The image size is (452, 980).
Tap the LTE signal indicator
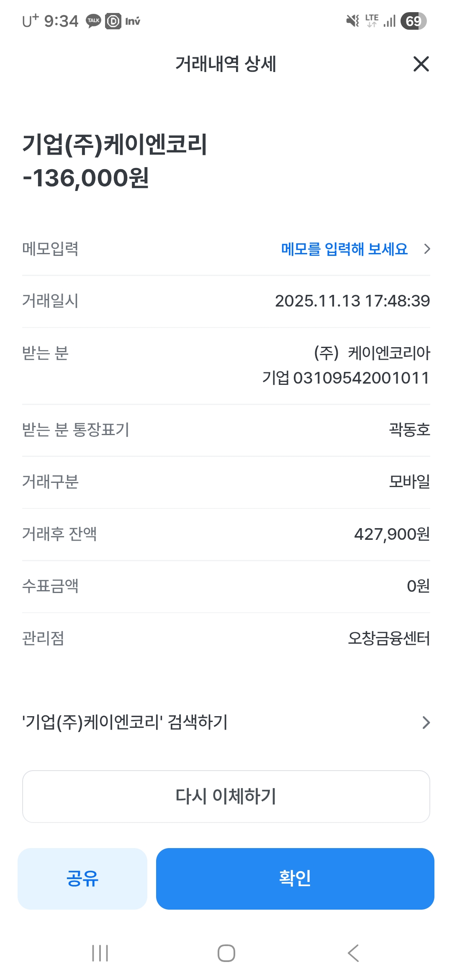(x=372, y=21)
